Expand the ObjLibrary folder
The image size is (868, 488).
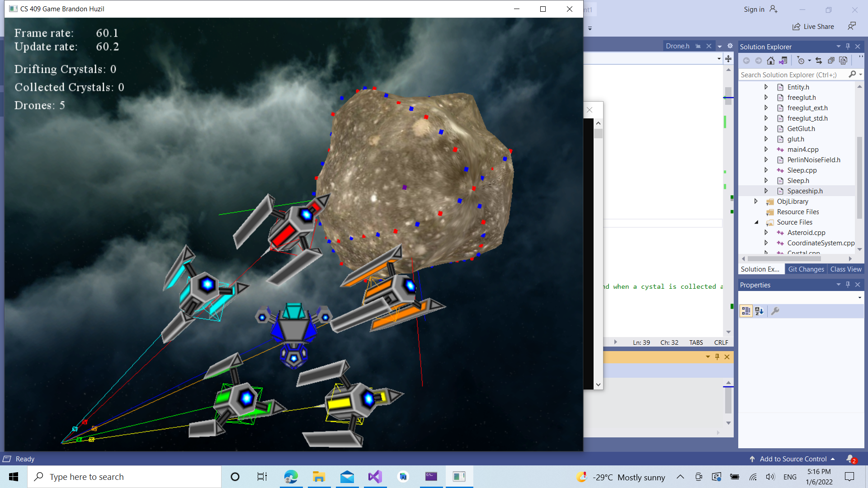756,201
